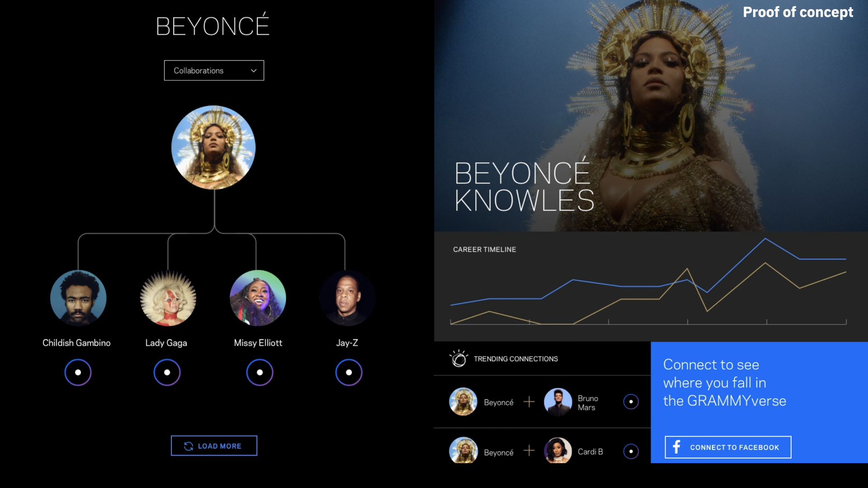
Task: Open the Beyoncé + Bruno Mars connection icon
Action: (x=631, y=402)
